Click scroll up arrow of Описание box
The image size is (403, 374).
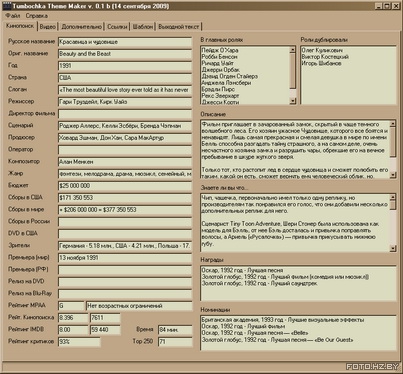pyautogui.click(x=393, y=124)
